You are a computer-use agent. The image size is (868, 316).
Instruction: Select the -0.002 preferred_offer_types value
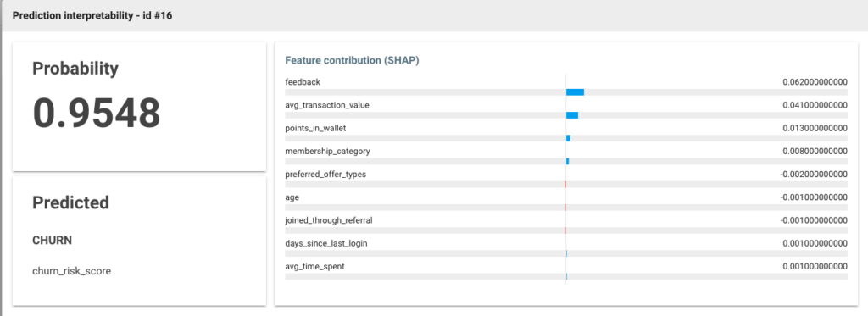click(x=814, y=175)
